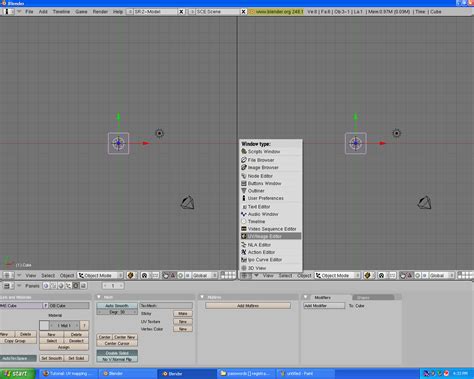Toggle Auto Smooth in Mesh panel
Viewport: 474px width, 379px height.
click(117, 306)
